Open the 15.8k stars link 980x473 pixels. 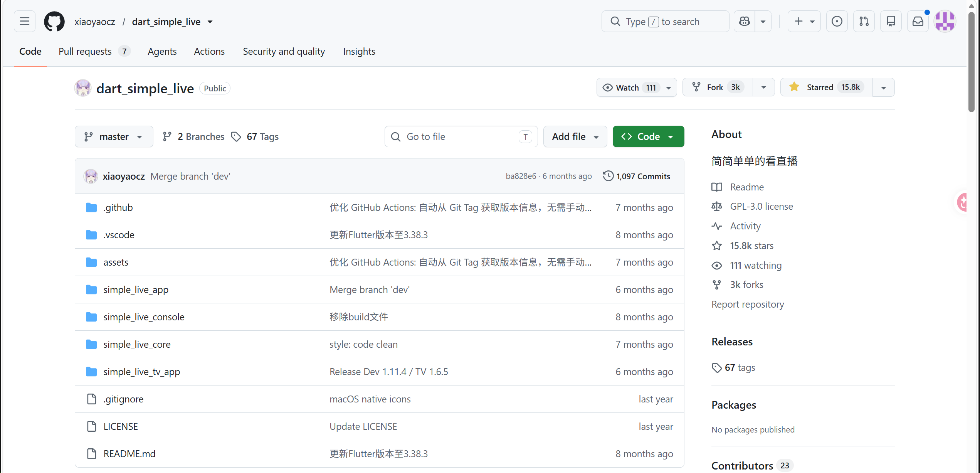coord(751,246)
